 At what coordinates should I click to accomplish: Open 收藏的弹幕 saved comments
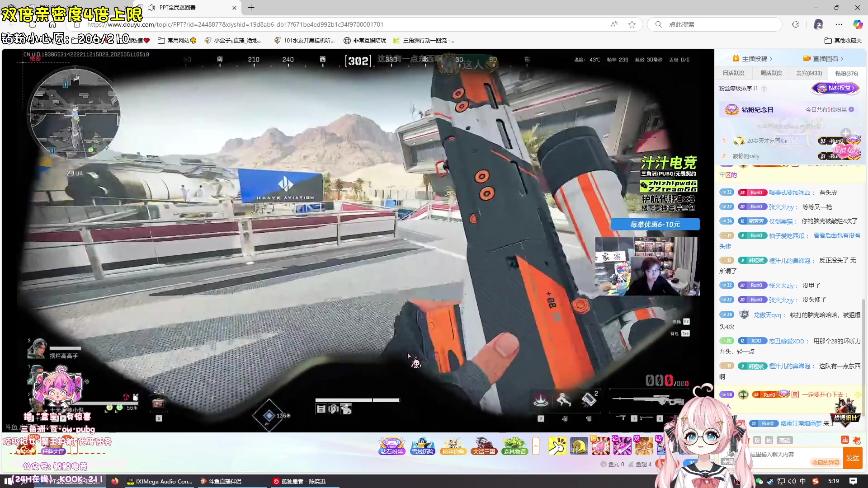[x=826, y=462]
